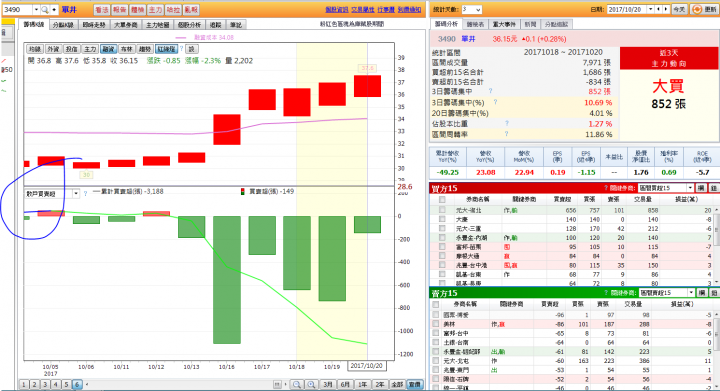Toggle the 投信 chart overlay
This screenshot has width=720, height=391.
coord(72,49)
